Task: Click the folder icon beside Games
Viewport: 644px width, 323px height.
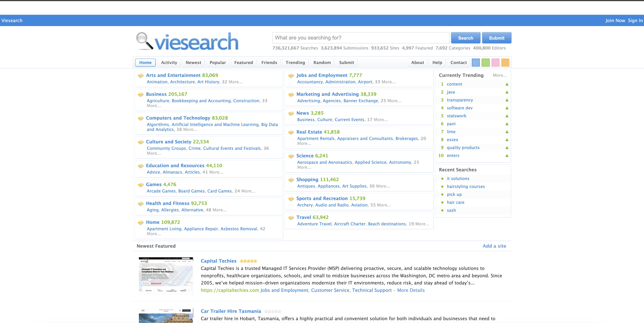Action: tap(141, 185)
